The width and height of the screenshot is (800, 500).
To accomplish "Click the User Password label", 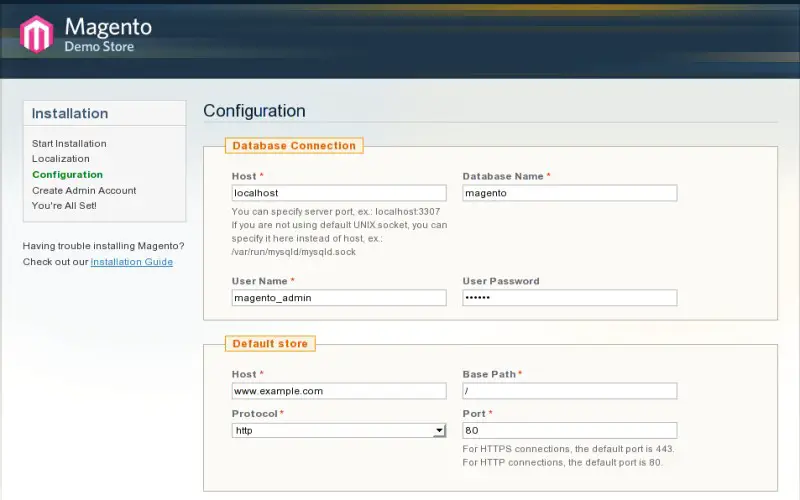I will [501, 281].
